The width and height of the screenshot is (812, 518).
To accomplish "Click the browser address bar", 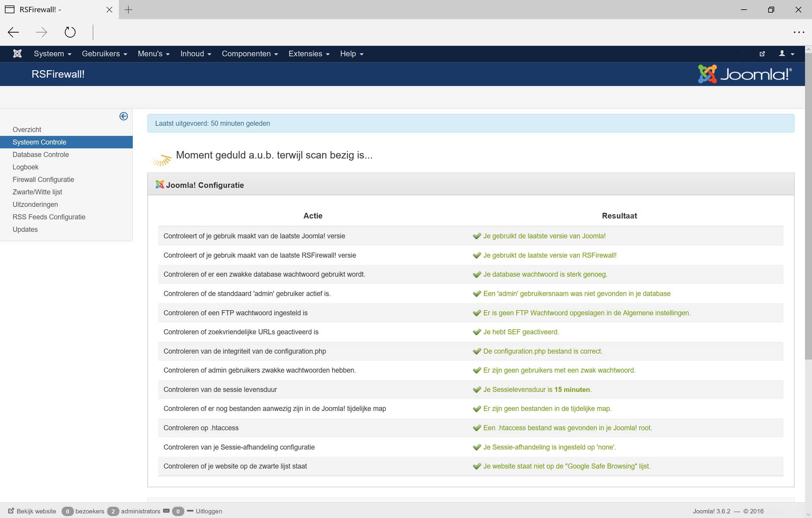I will (440, 32).
